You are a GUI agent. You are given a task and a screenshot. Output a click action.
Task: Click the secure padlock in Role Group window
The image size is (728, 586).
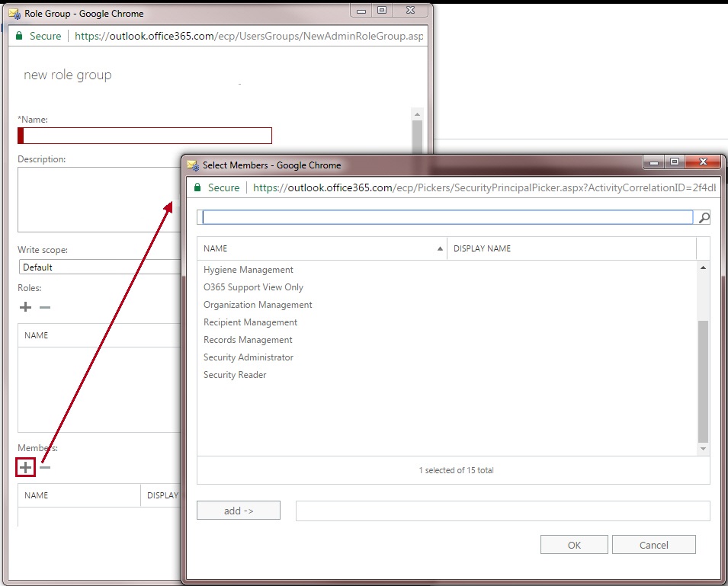click(x=19, y=36)
